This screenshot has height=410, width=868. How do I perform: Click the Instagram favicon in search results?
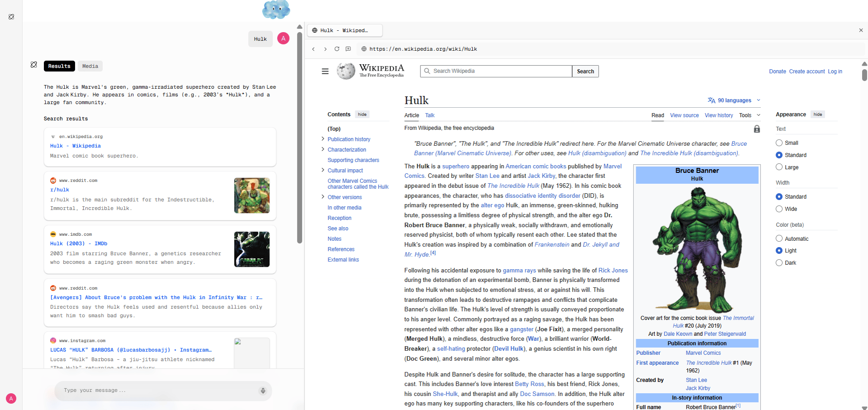pos(53,341)
